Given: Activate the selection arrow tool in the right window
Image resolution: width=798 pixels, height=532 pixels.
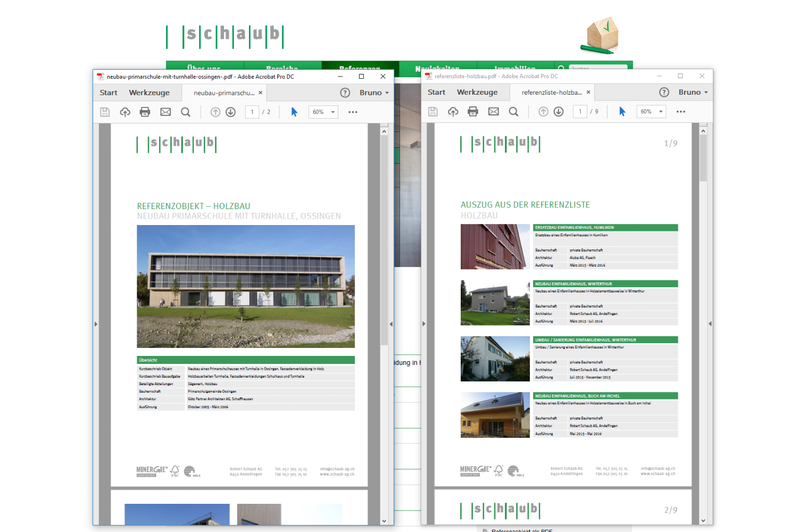Looking at the screenshot, I should click(x=622, y=112).
